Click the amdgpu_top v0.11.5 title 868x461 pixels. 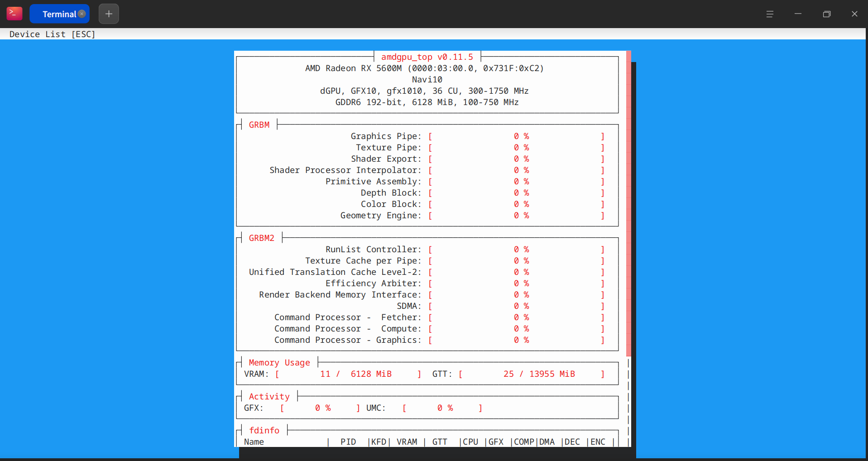[427, 57]
